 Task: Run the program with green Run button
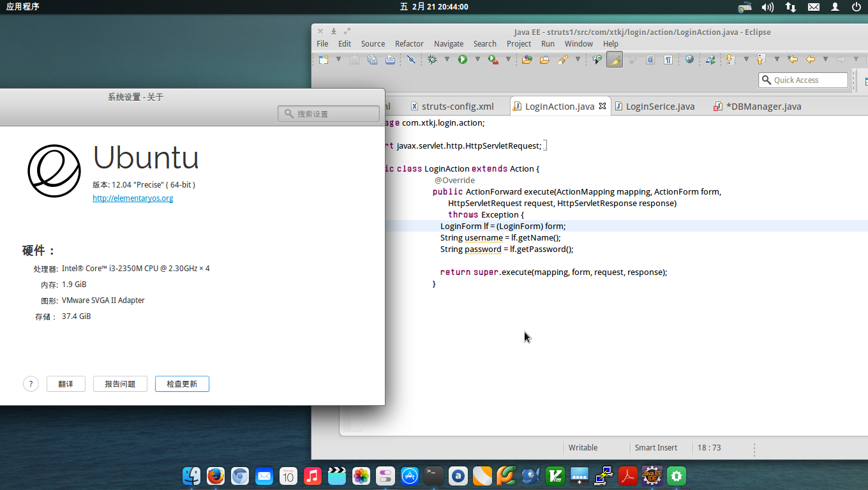click(x=462, y=59)
